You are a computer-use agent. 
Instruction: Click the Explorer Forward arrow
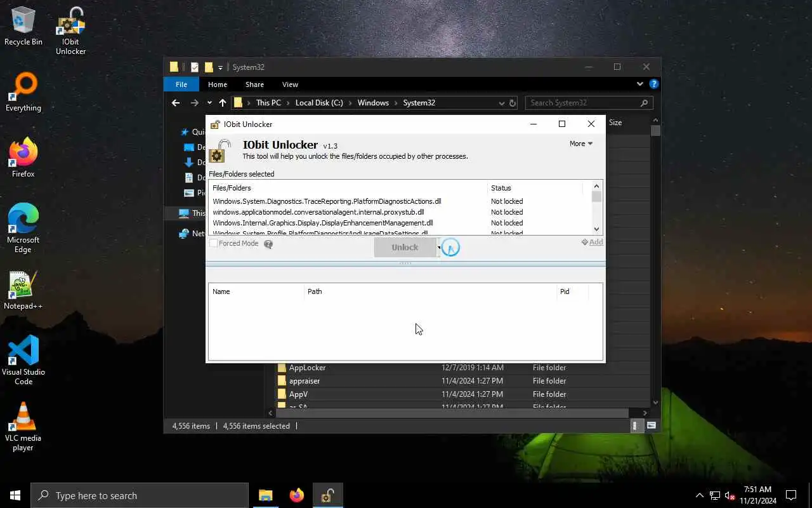click(x=195, y=103)
